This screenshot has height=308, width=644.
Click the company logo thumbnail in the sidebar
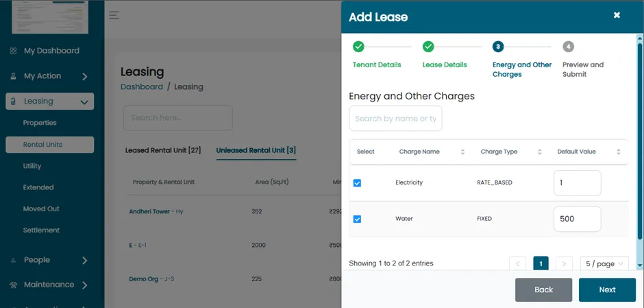[50, 17]
